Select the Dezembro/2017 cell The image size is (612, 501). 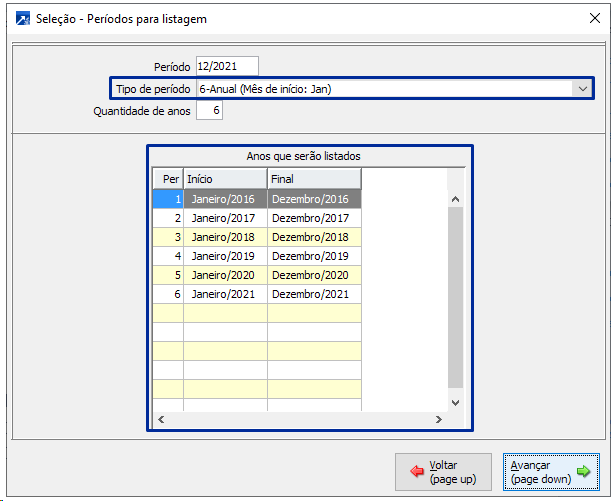click(313, 217)
